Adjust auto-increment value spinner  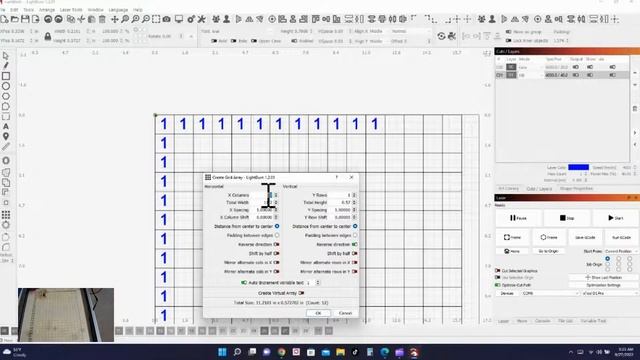[x=318, y=282]
